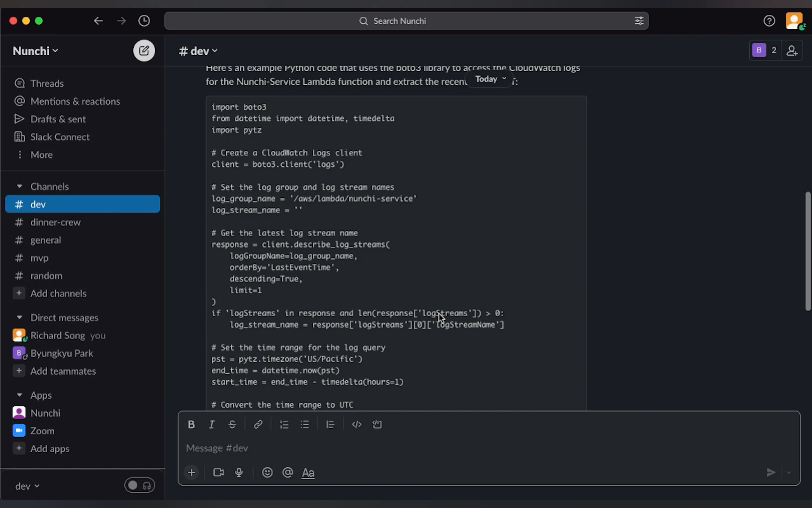Screen dimensions: 812x508
Task: Click Add channels in sidebar
Action: (58, 293)
